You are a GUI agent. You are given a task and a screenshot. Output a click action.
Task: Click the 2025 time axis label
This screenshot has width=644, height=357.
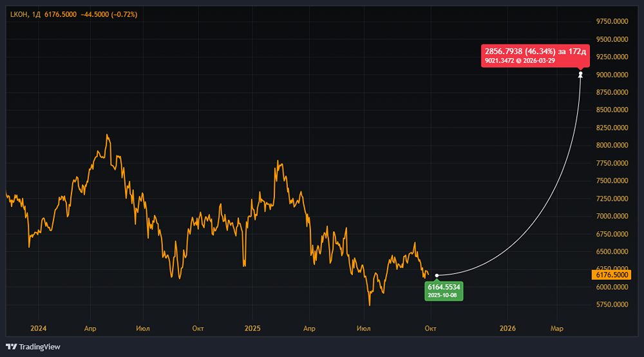click(252, 328)
